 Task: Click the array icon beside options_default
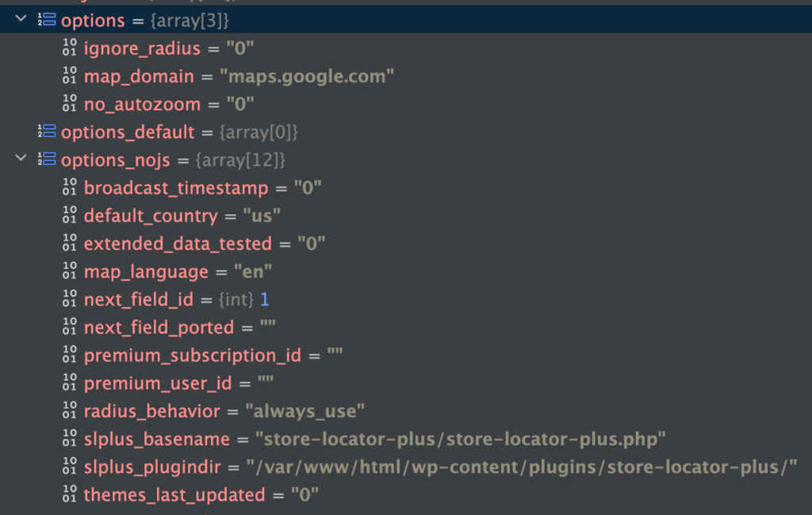[46, 132]
